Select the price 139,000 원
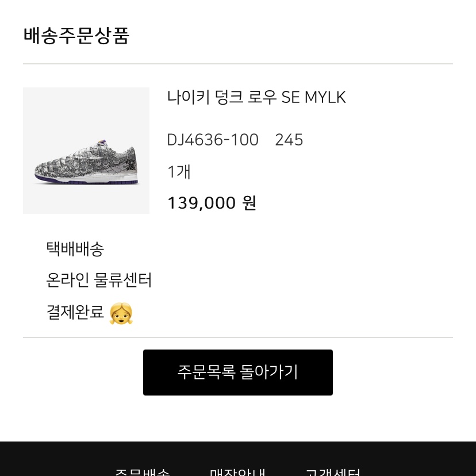 click(x=212, y=203)
